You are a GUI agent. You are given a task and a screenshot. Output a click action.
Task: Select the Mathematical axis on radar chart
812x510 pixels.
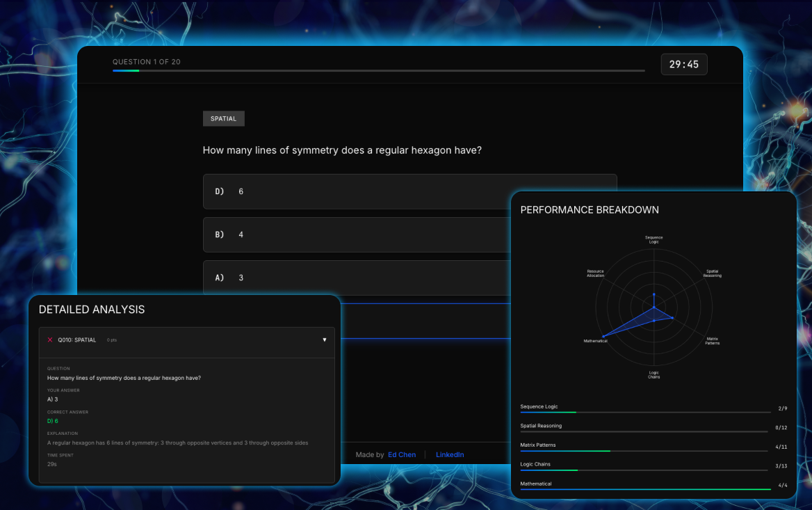pyautogui.click(x=596, y=340)
